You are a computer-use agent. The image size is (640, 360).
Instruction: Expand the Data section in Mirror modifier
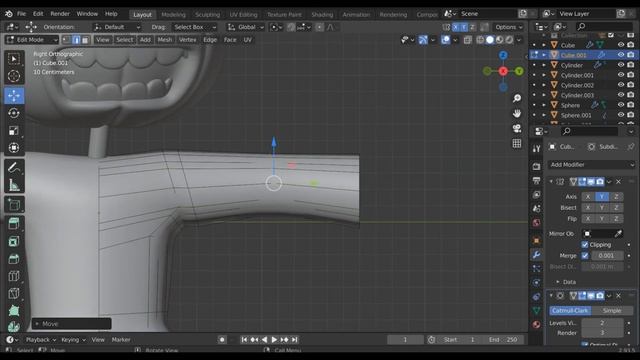coord(569,282)
